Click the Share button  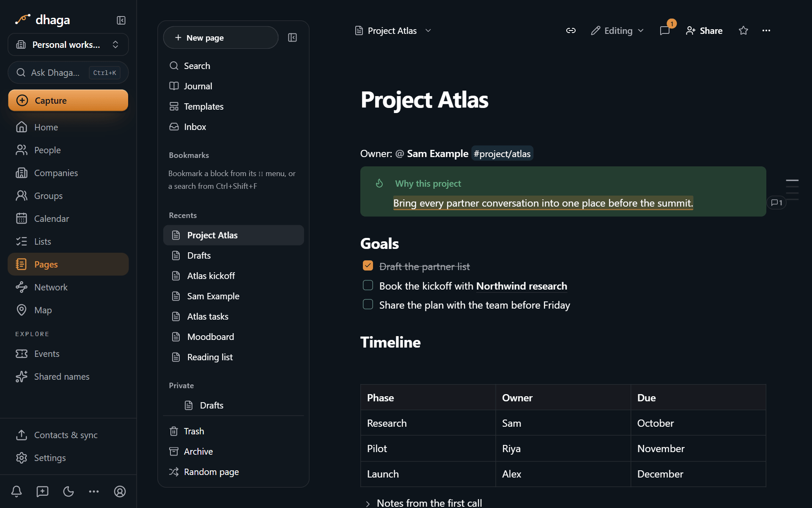pyautogui.click(x=704, y=30)
